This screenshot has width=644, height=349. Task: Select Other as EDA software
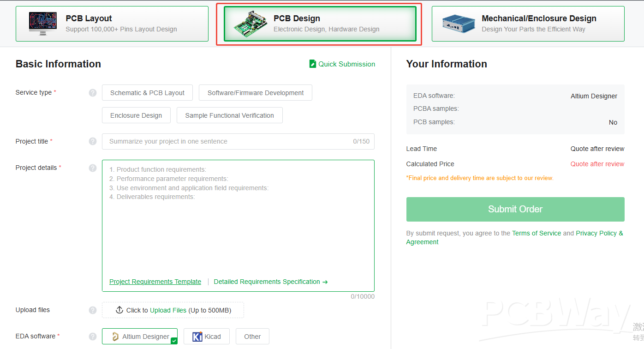252,337
